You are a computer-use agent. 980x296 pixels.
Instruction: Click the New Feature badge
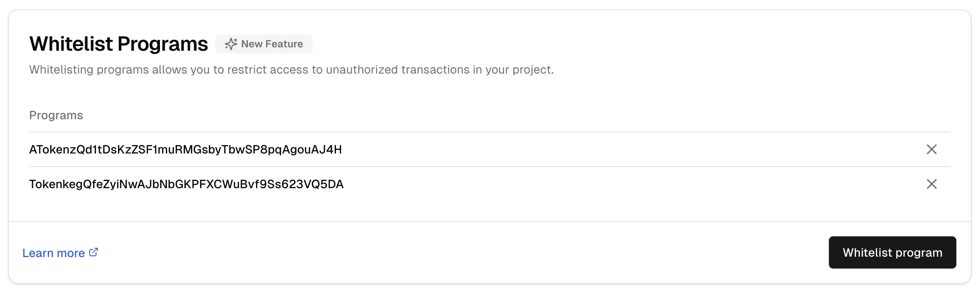(264, 44)
